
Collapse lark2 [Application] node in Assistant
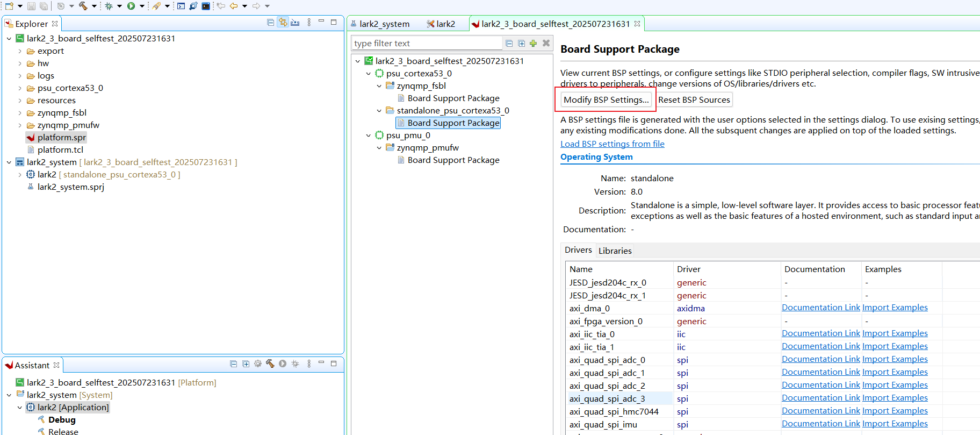coord(20,408)
